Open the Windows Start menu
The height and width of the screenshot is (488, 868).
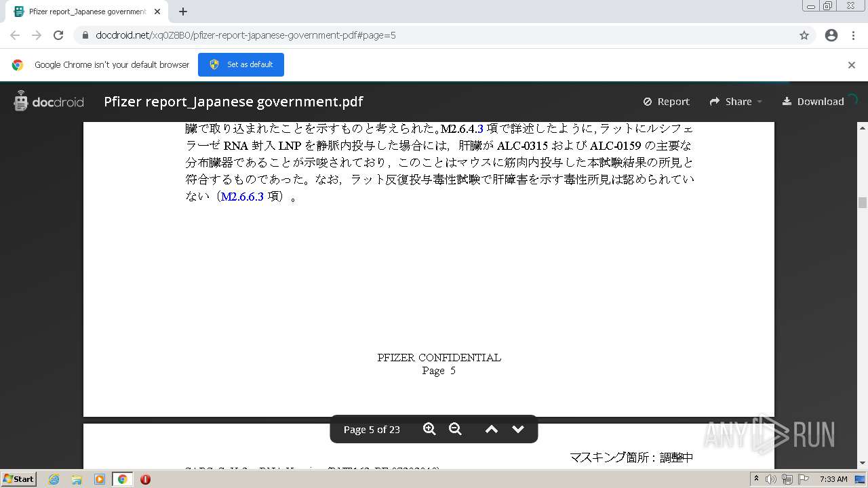click(19, 479)
